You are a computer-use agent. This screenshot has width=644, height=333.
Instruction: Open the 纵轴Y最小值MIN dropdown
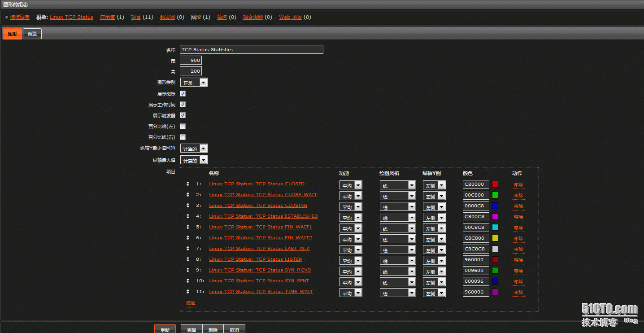(194, 149)
